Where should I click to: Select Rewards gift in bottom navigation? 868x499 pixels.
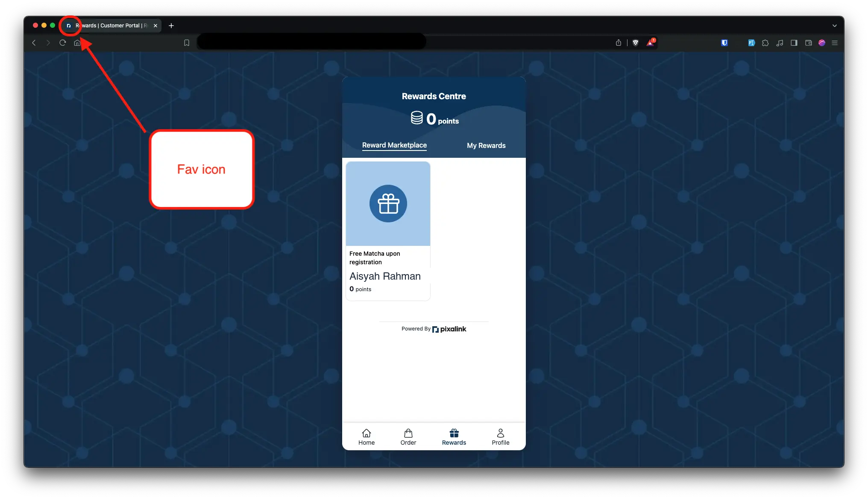454,437
